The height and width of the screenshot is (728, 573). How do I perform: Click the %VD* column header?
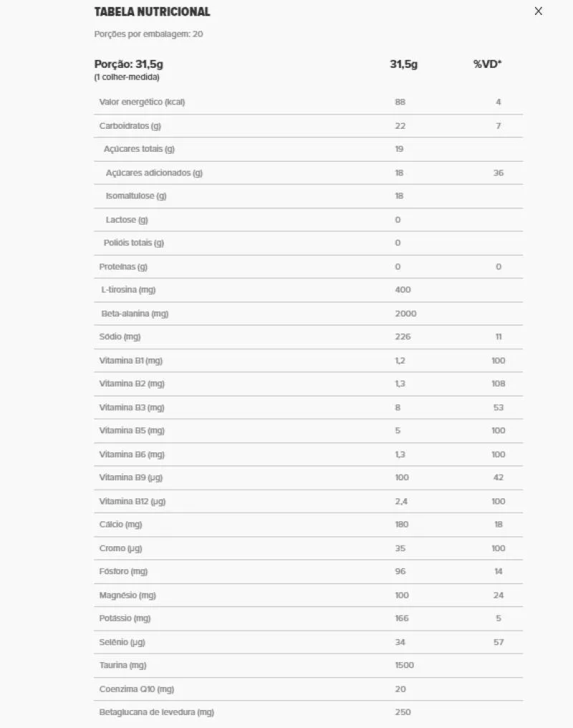487,64
